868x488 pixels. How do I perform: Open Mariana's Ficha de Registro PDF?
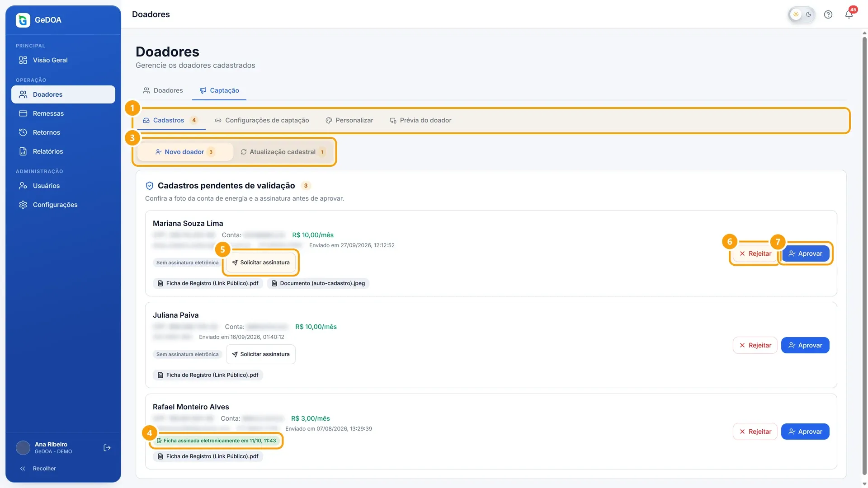click(208, 283)
